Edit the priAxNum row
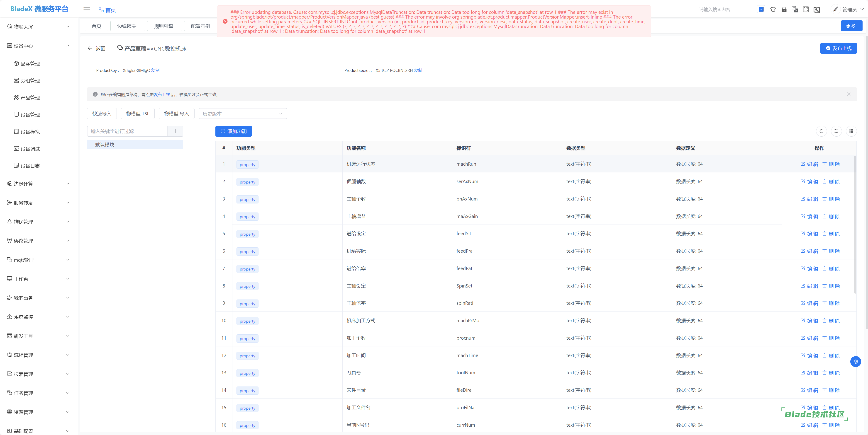 point(809,199)
